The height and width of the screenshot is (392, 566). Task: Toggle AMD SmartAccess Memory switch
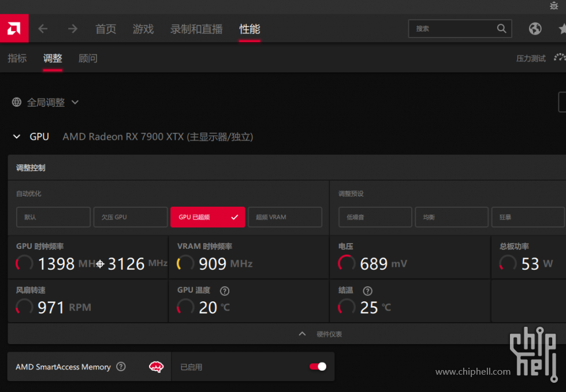click(x=318, y=367)
